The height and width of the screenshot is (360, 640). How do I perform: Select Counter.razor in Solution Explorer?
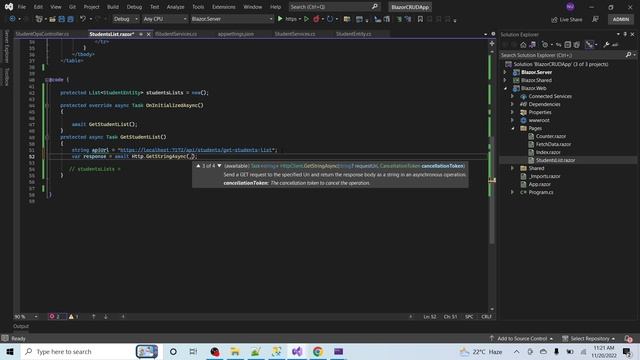click(x=551, y=136)
